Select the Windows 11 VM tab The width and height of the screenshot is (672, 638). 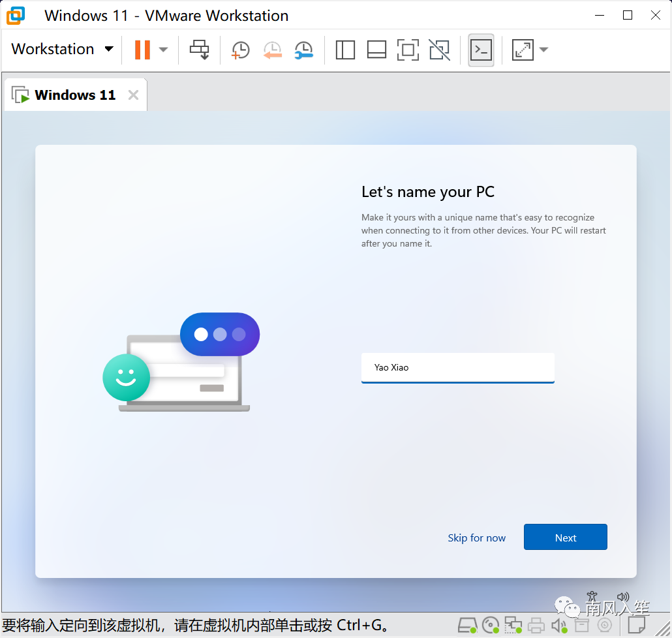(x=76, y=95)
